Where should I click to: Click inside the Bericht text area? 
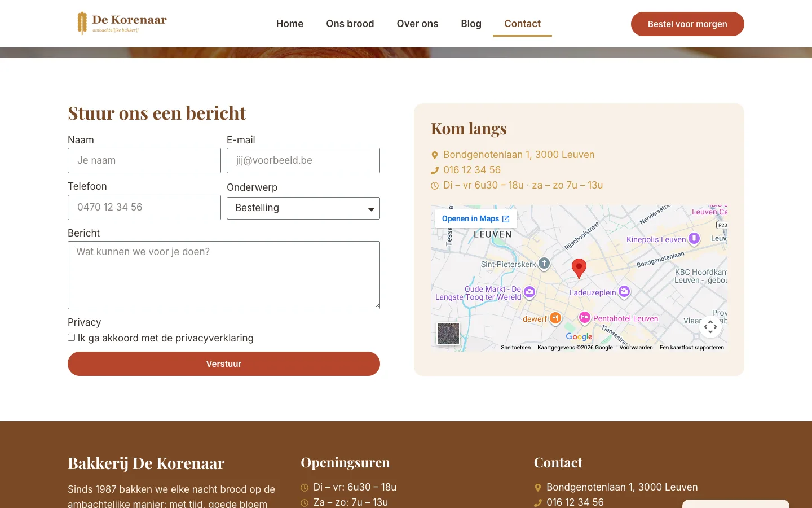coord(224,275)
